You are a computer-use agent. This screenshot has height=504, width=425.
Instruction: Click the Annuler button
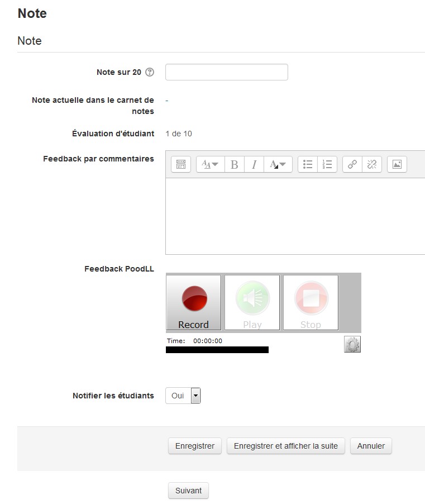click(x=371, y=446)
